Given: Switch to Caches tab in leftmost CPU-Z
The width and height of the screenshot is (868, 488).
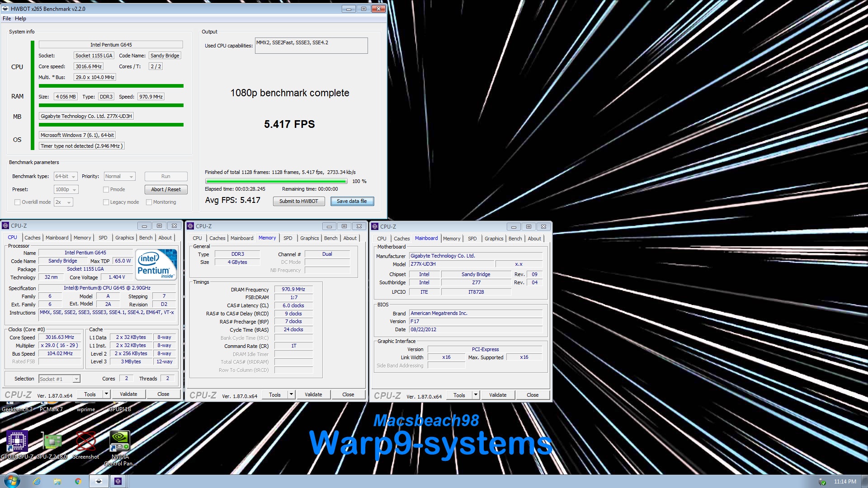Looking at the screenshot, I should (x=33, y=238).
